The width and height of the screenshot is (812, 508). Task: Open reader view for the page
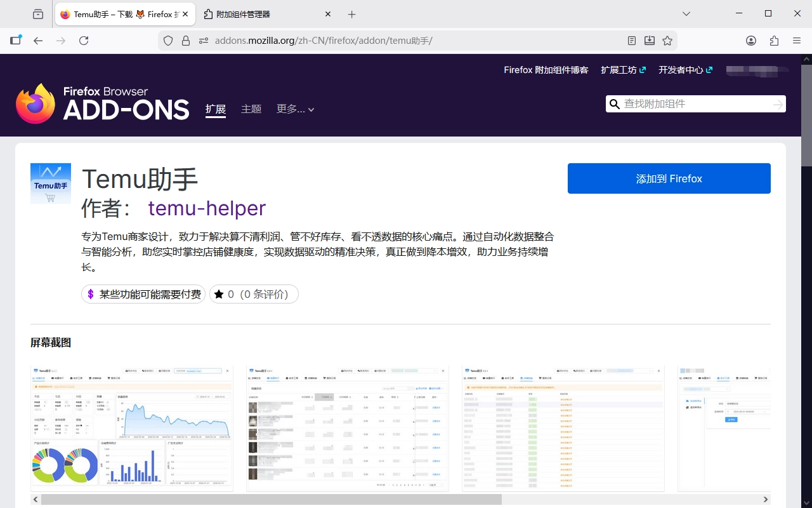click(632, 40)
